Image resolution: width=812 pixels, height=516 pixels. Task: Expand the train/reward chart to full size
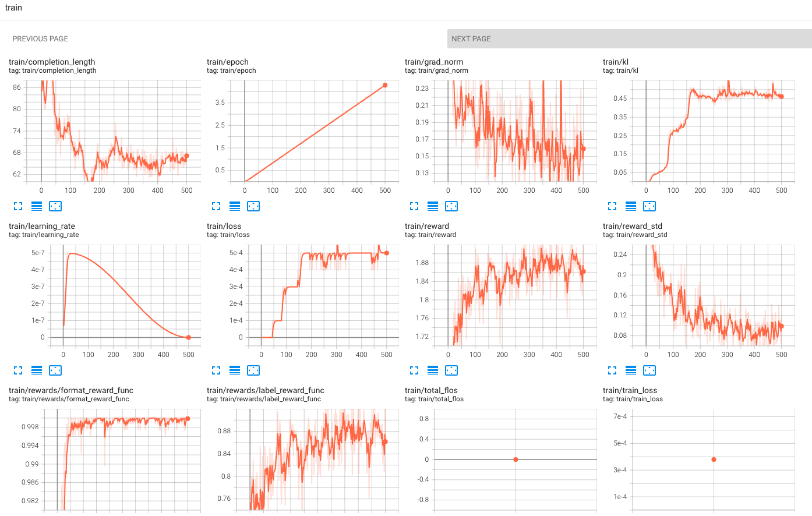point(414,370)
